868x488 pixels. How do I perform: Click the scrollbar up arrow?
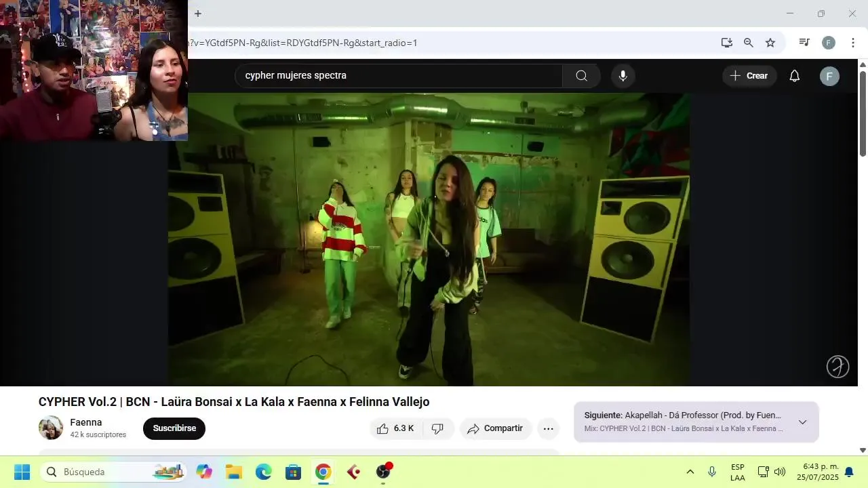click(x=863, y=64)
